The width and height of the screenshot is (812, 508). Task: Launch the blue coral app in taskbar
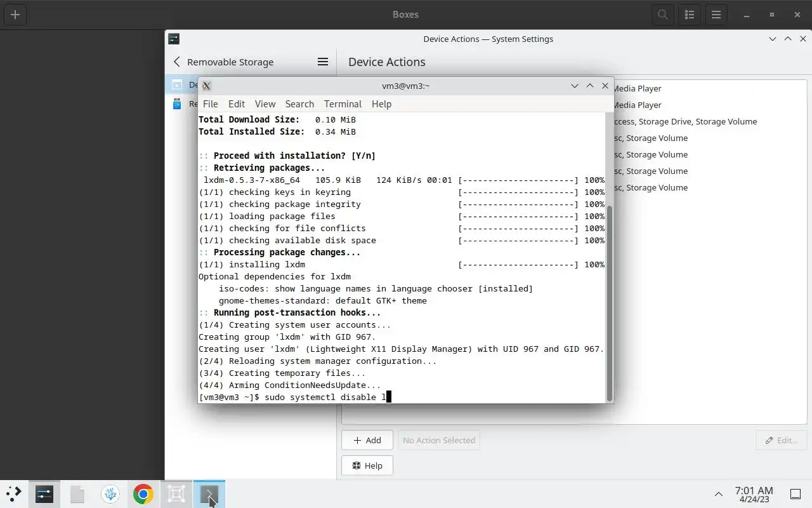110,493
